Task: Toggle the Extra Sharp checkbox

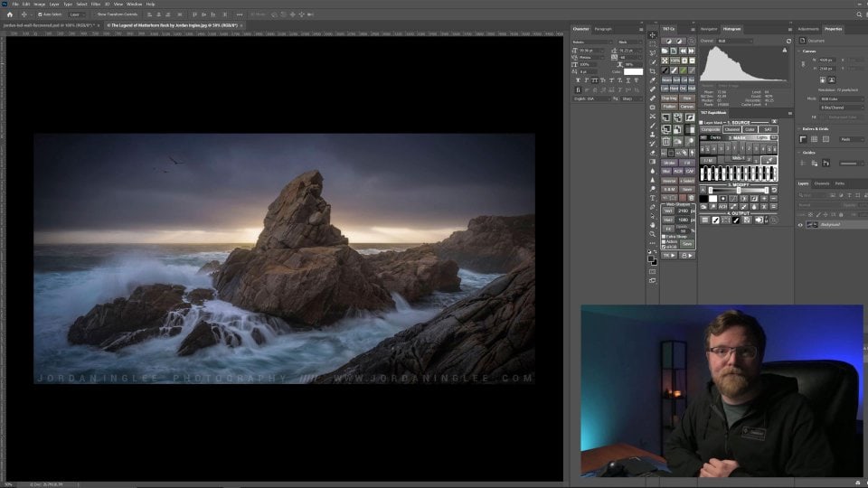Action: (665, 236)
